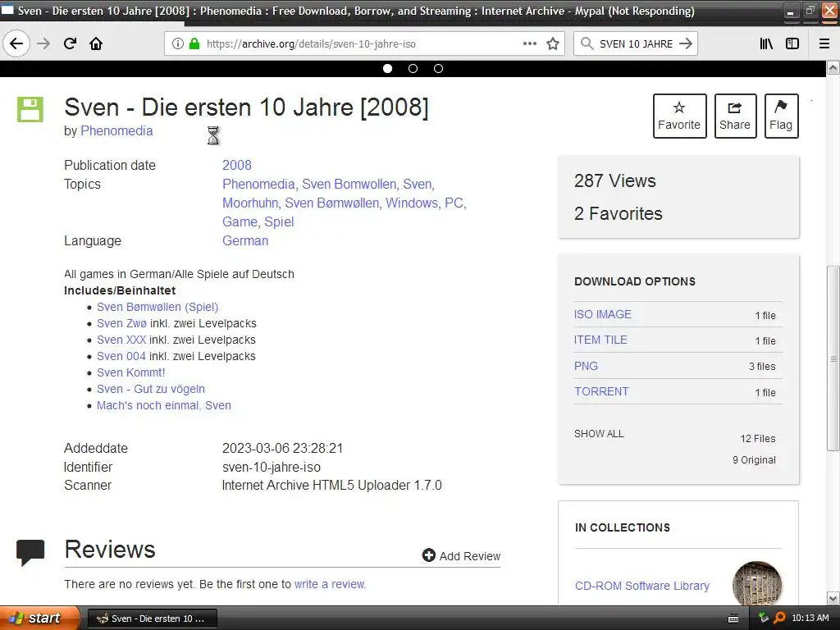Open the browser hamburger menu
This screenshot has width=840, height=630.
click(x=824, y=43)
